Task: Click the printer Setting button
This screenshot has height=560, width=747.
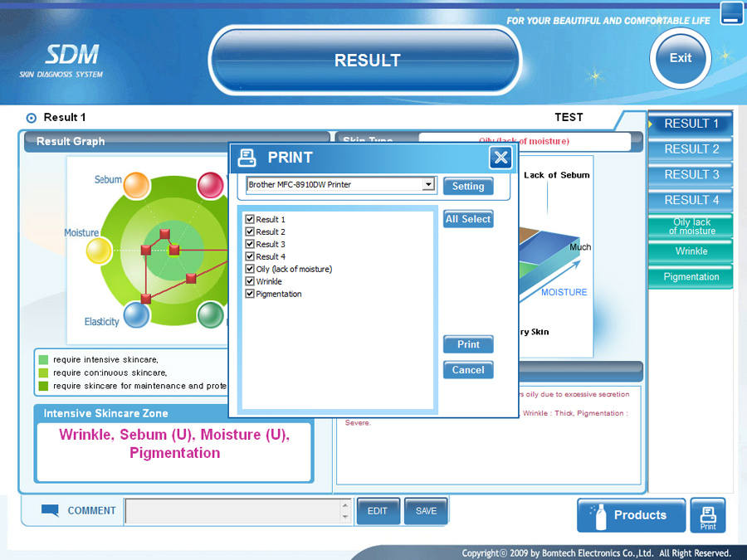Action: 468,187
